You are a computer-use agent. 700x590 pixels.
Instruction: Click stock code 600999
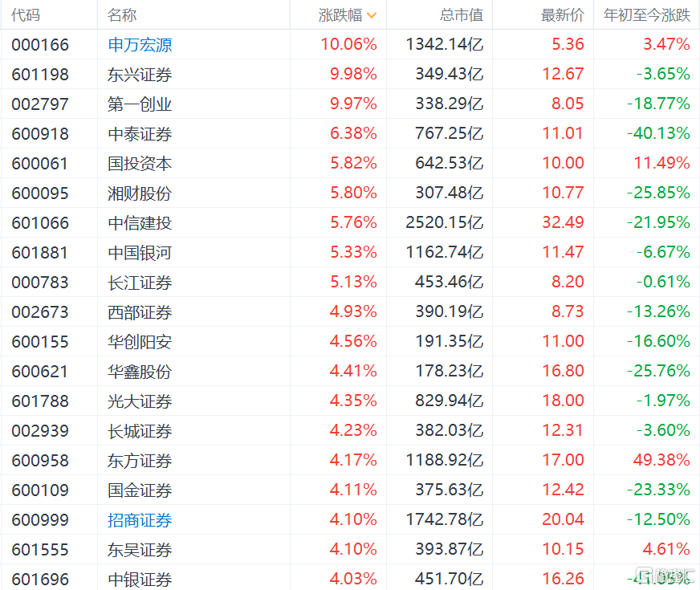coord(40,520)
